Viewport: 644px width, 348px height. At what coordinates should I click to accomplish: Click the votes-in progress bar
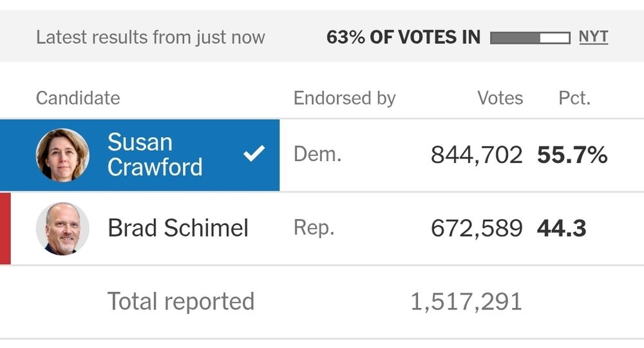coord(530,38)
